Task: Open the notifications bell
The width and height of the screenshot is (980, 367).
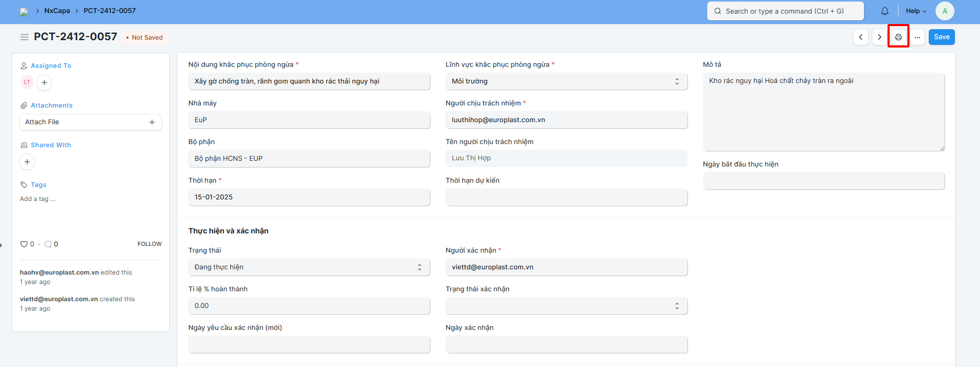Action: [884, 11]
